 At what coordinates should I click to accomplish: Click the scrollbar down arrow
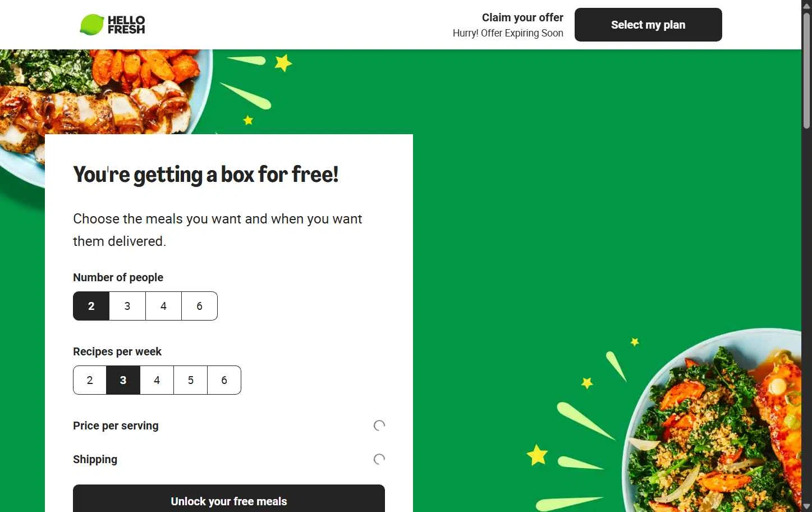pos(806,507)
